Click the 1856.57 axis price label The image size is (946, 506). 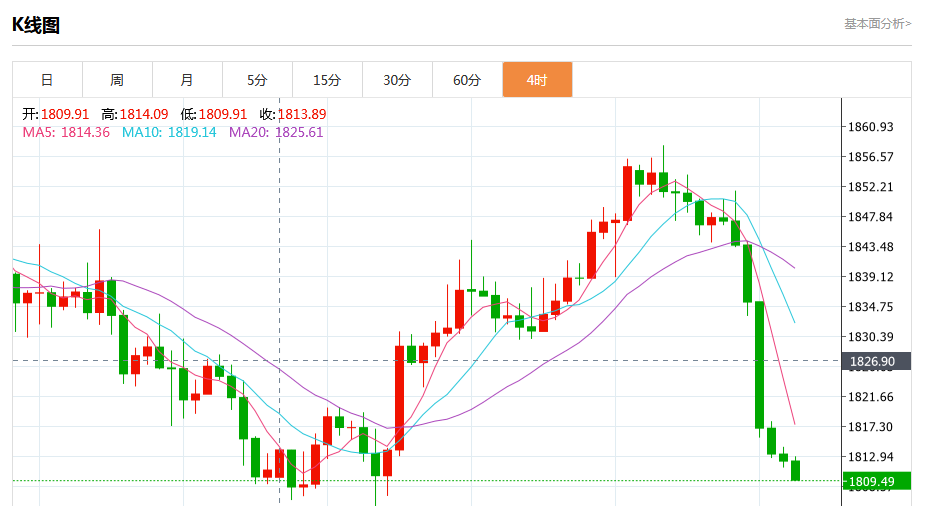(x=871, y=157)
